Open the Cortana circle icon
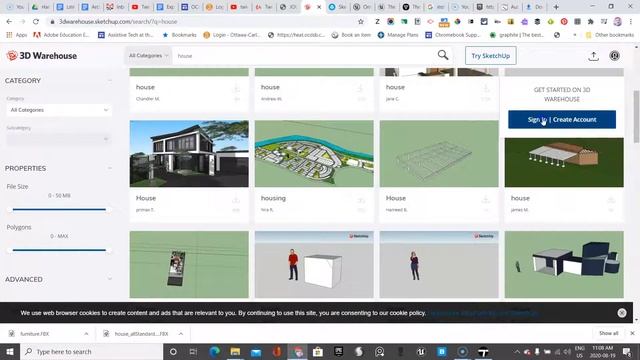The width and height of the screenshot is (640, 360). (173, 351)
